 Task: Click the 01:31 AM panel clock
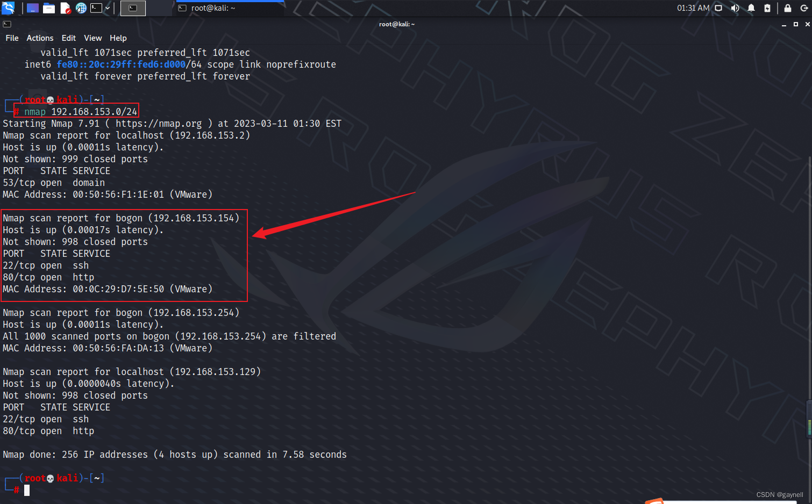click(x=693, y=8)
